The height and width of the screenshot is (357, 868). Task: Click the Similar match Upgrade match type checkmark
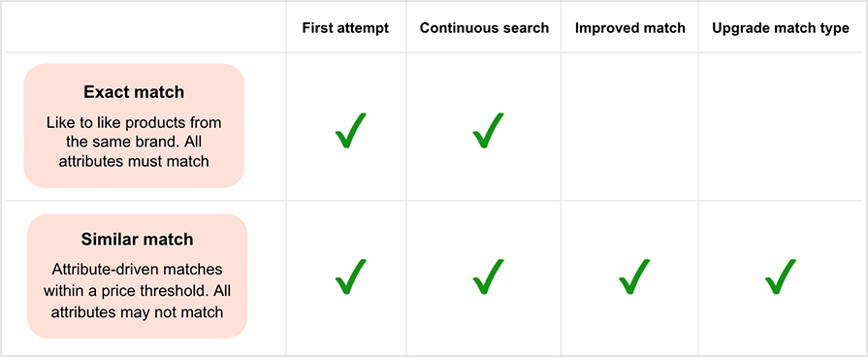coord(780,276)
